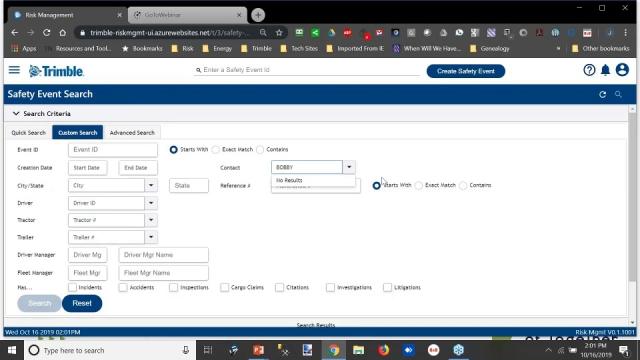Select Event ID Contains radio
This screenshot has width=640, height=360.
click(x=260, y=150)
